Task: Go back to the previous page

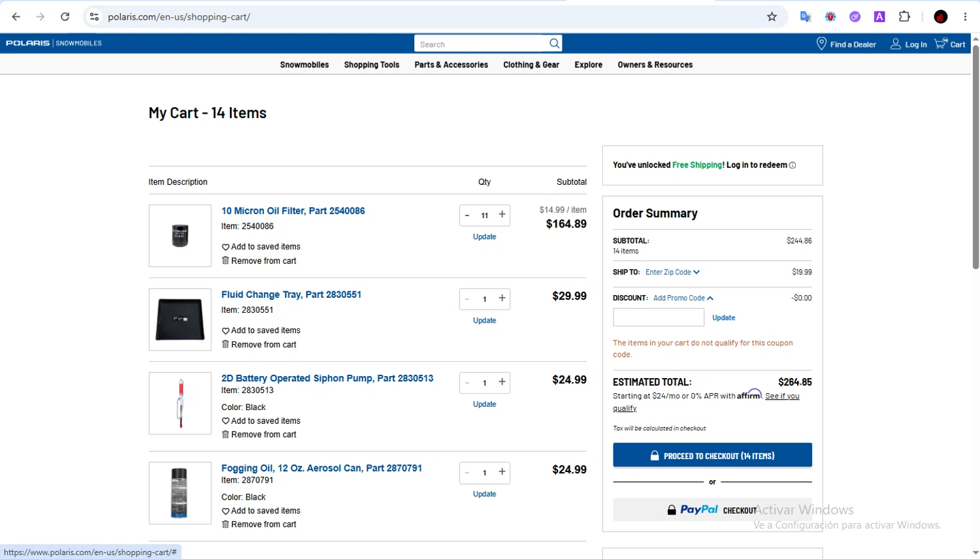Action: [x=16, y=17]
